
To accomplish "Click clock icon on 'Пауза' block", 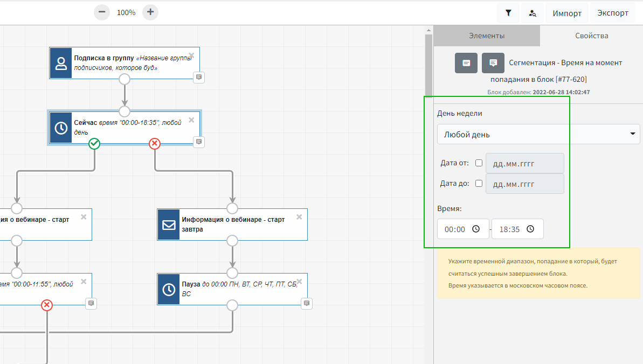I will click(x=169, y=289).
